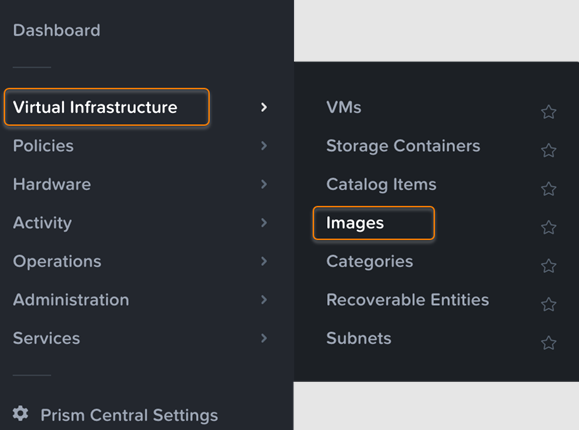Open the Dashboard menu item
The image size is (579, 430).
56,30
